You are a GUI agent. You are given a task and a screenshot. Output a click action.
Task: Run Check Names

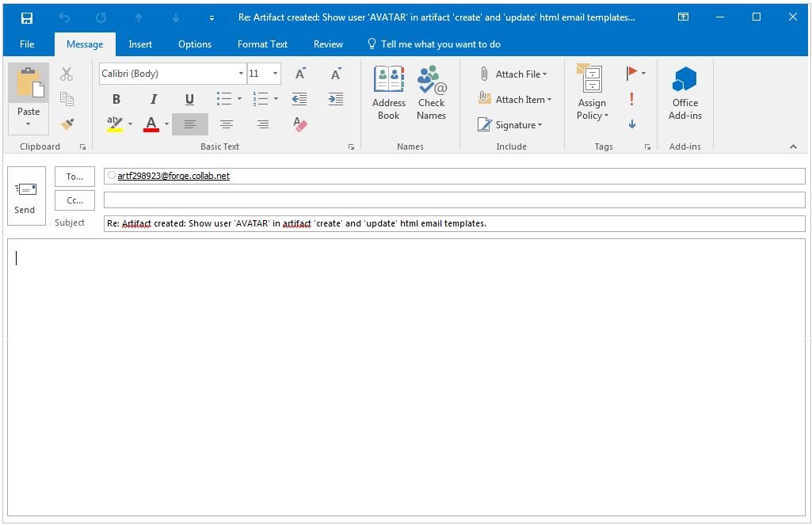click(432, 93)
